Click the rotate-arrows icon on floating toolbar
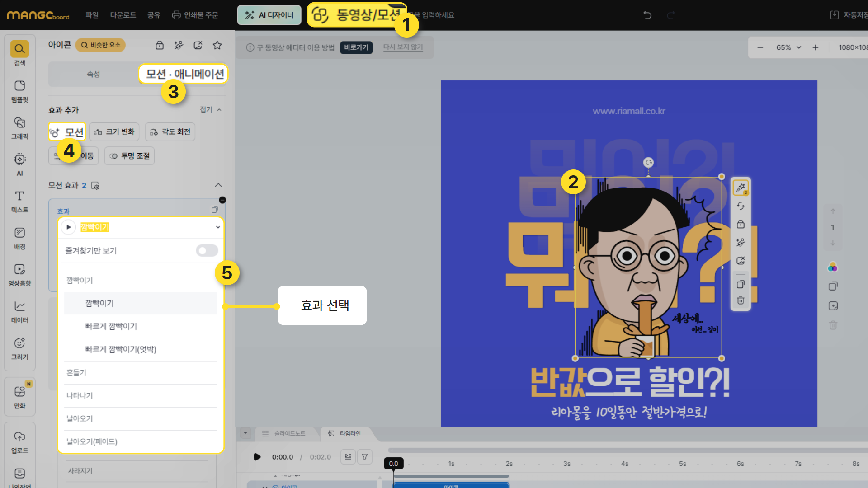This screenshot has height=488, width=868. [x=741, y=206]
